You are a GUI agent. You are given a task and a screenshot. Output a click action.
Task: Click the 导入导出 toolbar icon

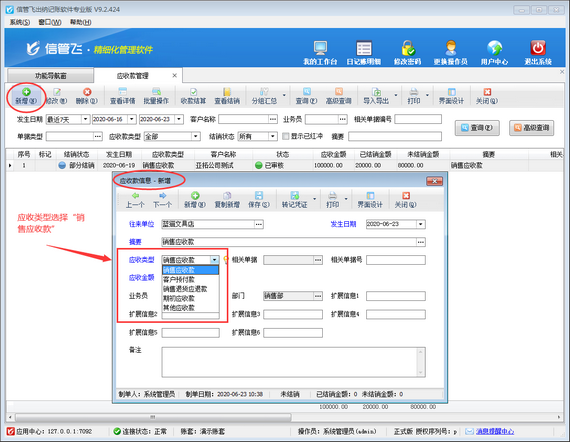coord(376,96)
